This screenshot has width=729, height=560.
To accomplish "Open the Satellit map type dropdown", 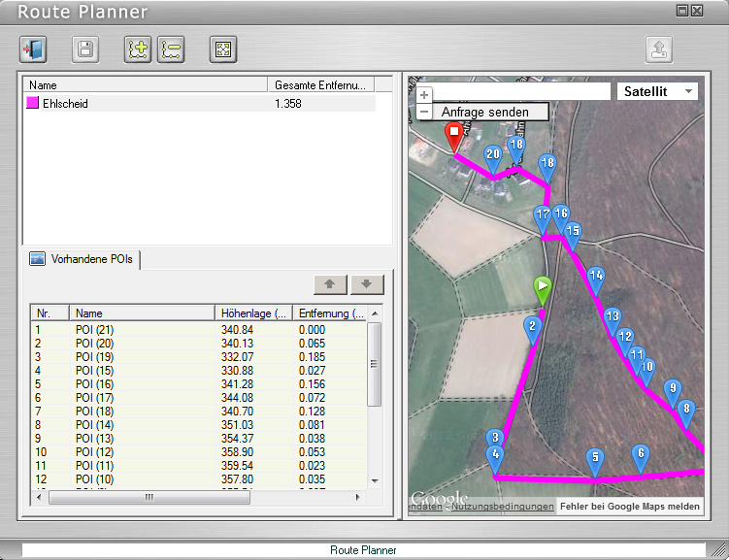I will point(658,91).
